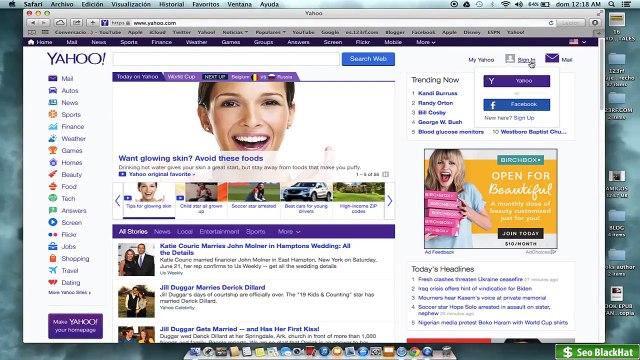Open Dating heart icon in sidebar
This screenshot has width=640, height=360.
[53, 282]
